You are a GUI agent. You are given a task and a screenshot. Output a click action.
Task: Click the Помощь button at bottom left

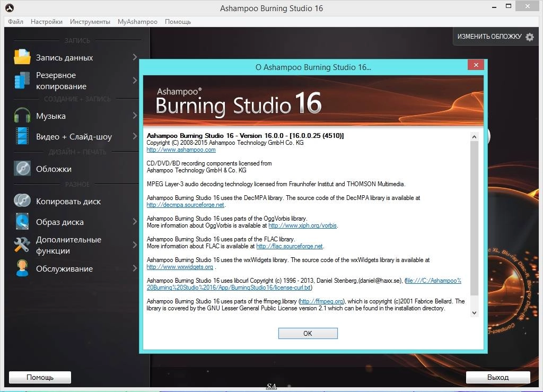coord(40,377)
